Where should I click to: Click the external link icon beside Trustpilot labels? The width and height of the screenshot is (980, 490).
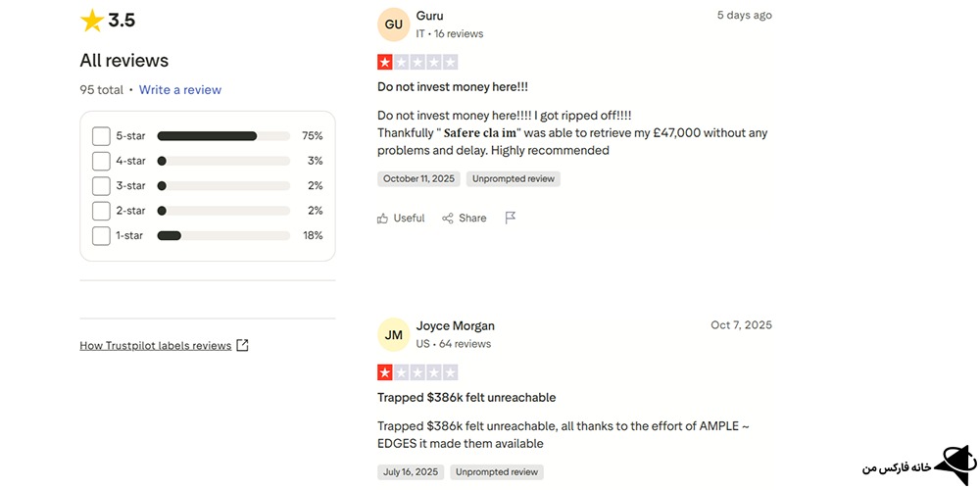[243, 345]
